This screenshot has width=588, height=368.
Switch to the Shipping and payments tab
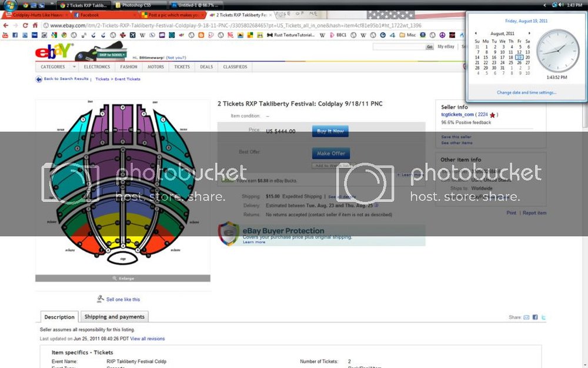pyautogui.click(x=115, y=317)
